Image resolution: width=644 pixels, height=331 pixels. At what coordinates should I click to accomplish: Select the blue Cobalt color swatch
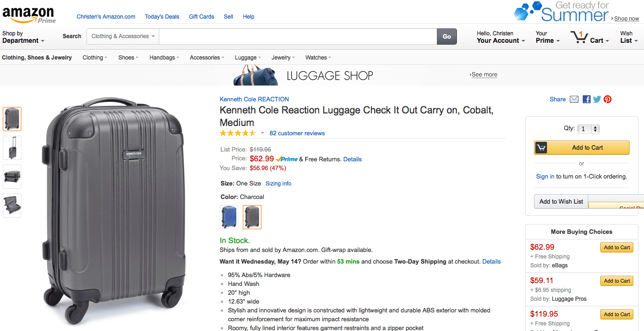229,217
